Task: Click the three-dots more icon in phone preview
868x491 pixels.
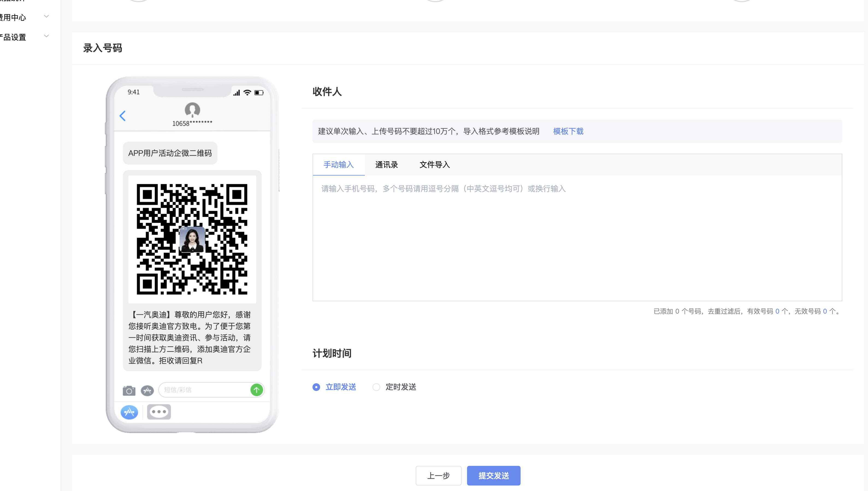Action: click(159, 412)
